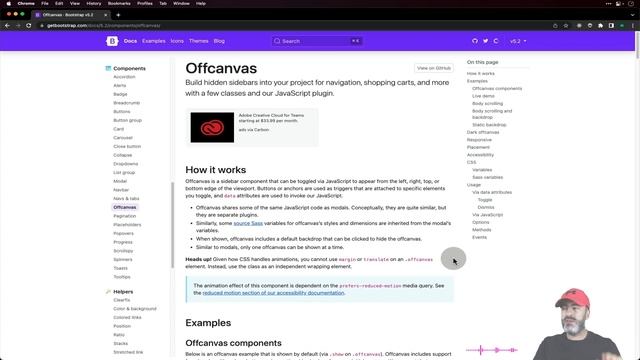640x360 pixels.
Task: Go to Badge in sidebar
Action: tap(120, 94)
